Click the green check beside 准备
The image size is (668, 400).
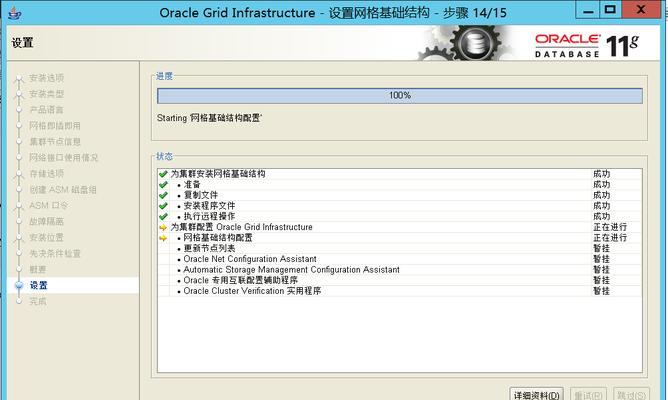click(163, 185)
